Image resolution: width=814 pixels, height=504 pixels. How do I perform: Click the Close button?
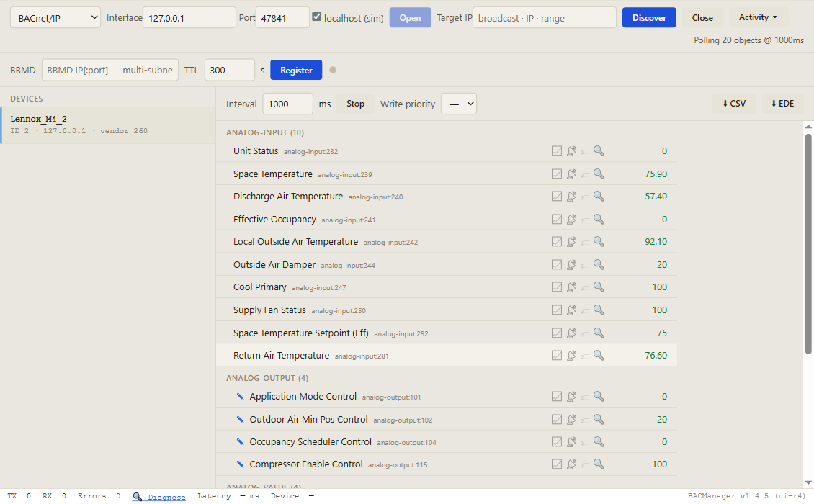click(x=702, y=18)
